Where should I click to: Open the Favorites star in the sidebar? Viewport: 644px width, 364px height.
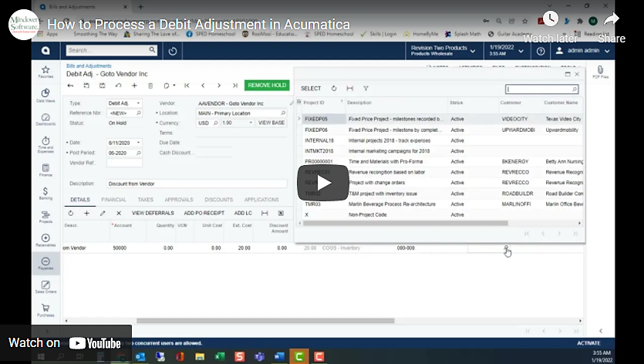[46, 72]
